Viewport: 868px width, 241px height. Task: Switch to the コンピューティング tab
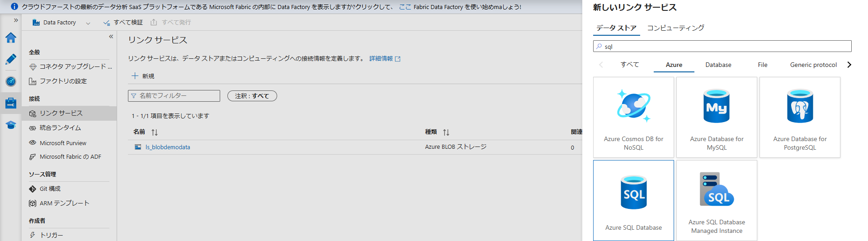click(675, 28)
